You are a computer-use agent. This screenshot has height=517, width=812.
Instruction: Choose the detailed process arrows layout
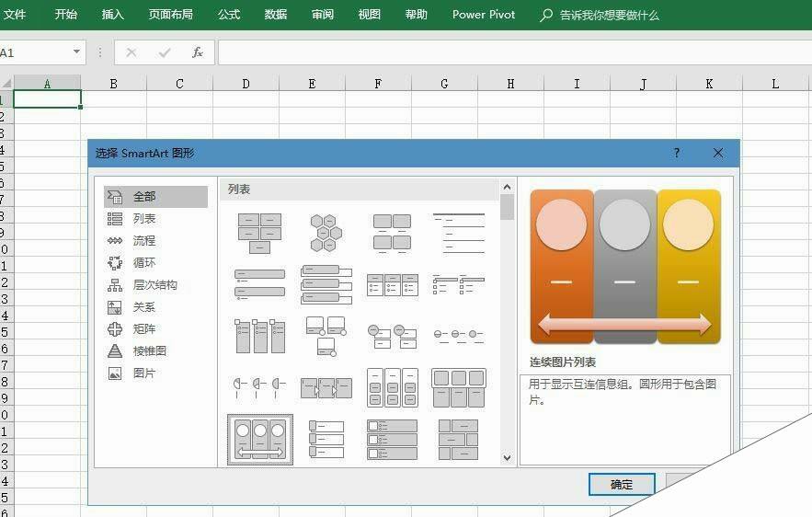(x=326, y=387)
